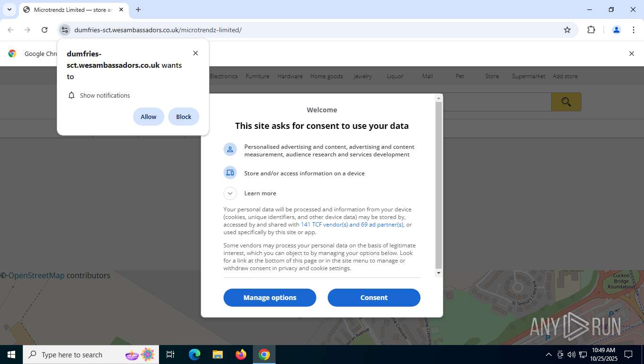
Task: Click the store information device icon
Action: (x=230, y=173)
